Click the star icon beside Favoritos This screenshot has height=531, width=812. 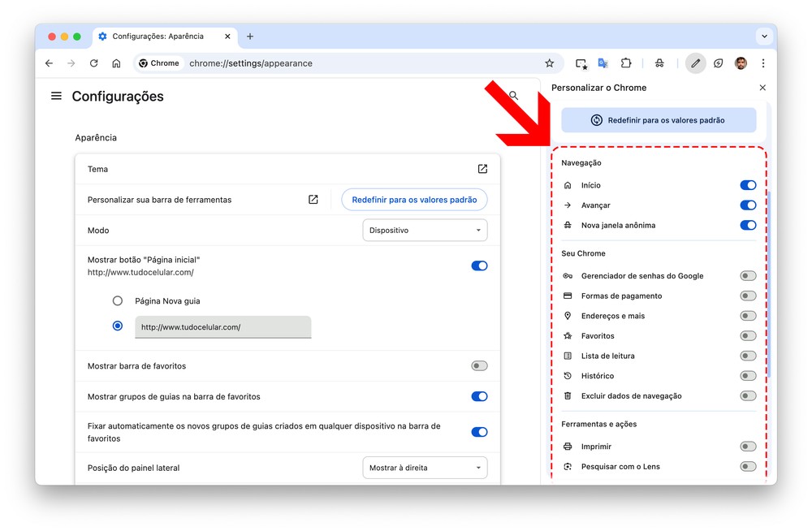[x=568, y=335]
